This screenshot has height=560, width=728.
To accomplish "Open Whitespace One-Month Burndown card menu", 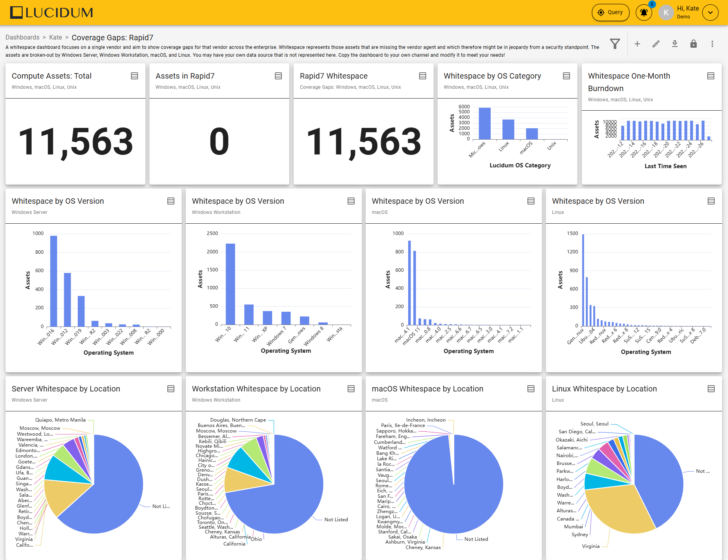I will click(x=711, y=76).
